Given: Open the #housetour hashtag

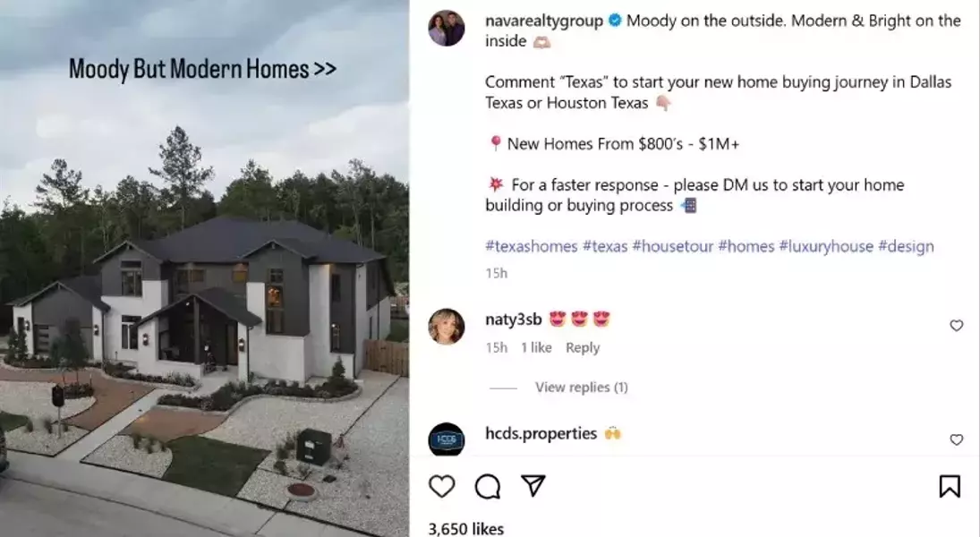Looking at the screenshot, I should click(672, 246).
